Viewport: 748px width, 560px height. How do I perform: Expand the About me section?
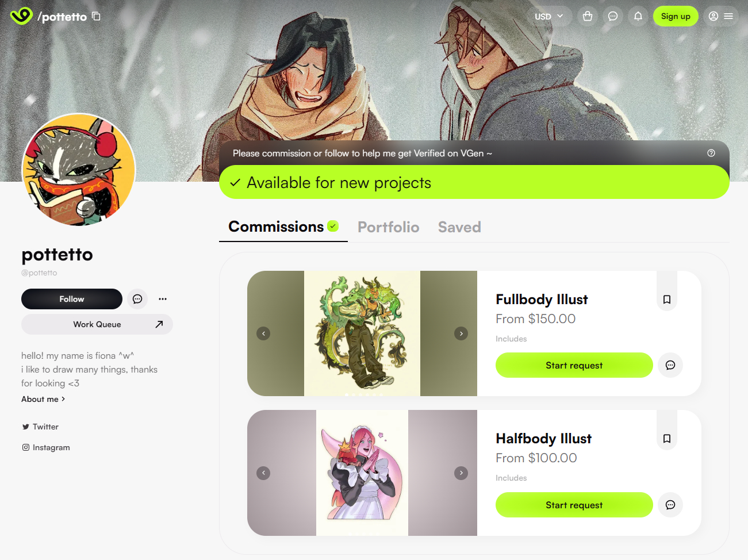43,399
